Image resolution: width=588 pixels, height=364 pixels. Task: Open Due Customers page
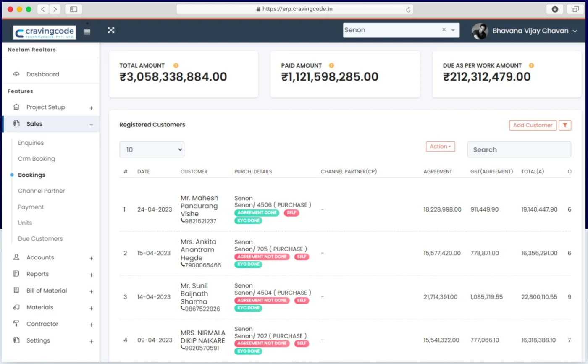pyautogui.click(x=40, y=239)
